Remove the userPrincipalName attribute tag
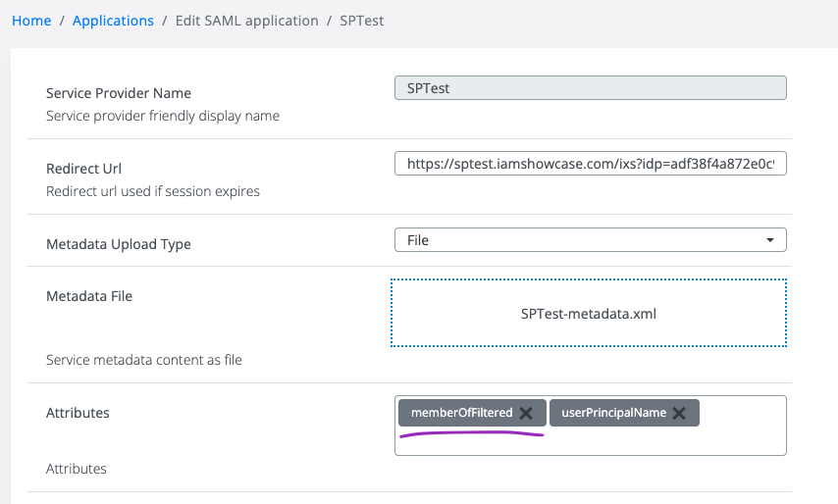This screenshot has width=838, height=504. tap(679, 413)
